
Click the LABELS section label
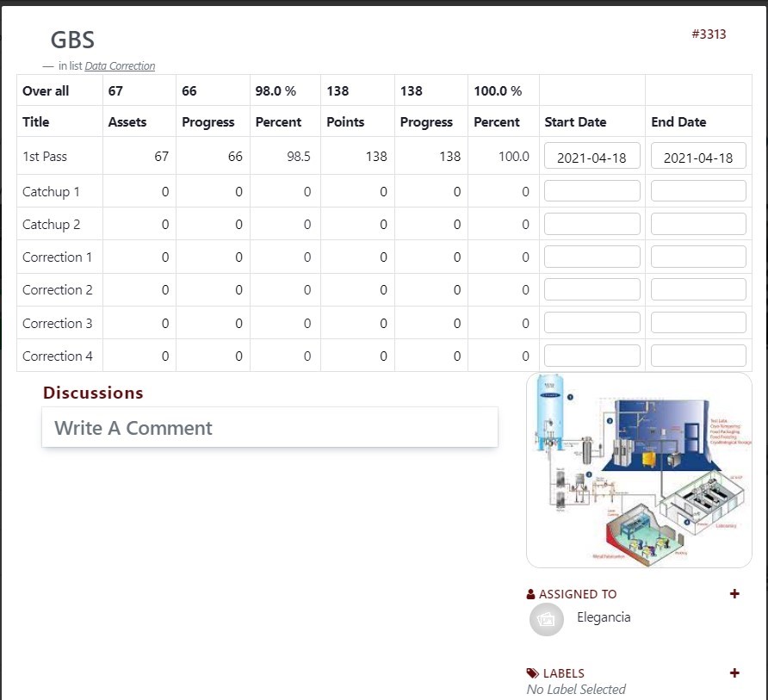pos(563,673)
